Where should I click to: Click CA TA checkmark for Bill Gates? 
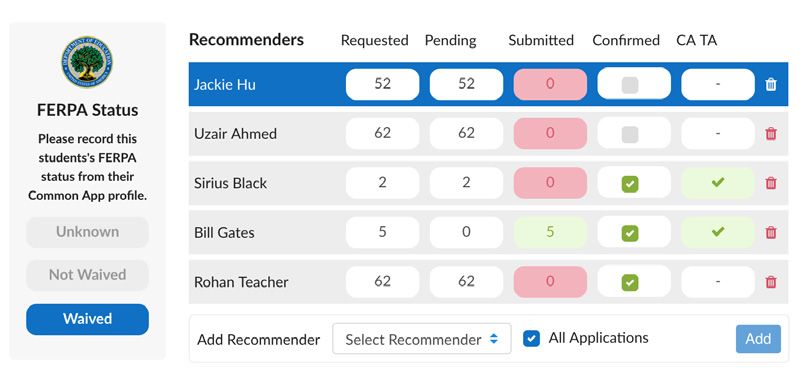tap(718, 232)
